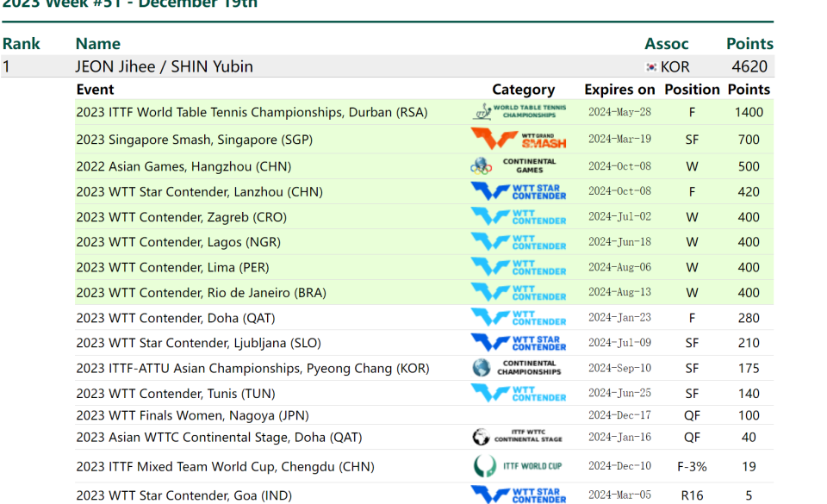Click the Continental Championships globe icon
Screen dimensions: 827x504
click(481, 368)
